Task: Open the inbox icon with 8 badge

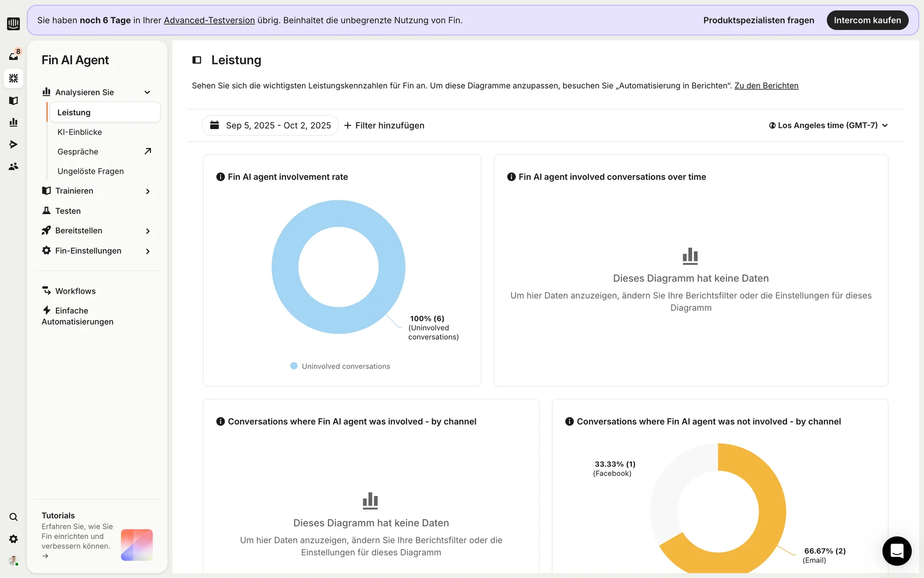Action: [13, 56]
